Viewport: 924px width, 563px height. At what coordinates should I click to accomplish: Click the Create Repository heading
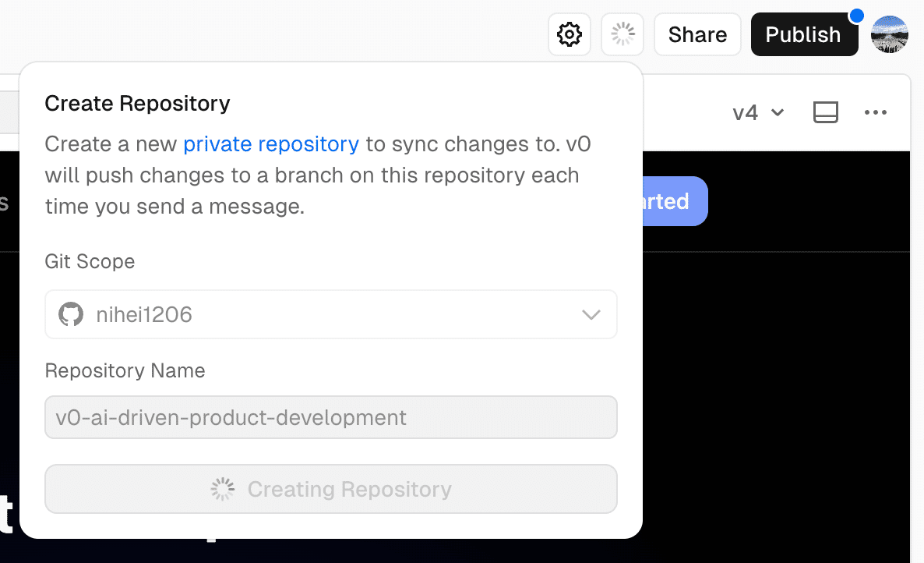137,103
